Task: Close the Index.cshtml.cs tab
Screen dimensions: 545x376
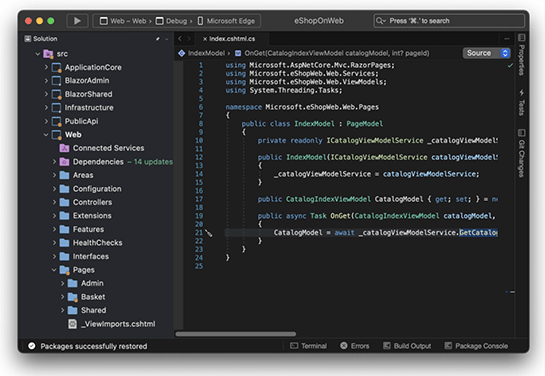Action: click(x=205, y=39)
